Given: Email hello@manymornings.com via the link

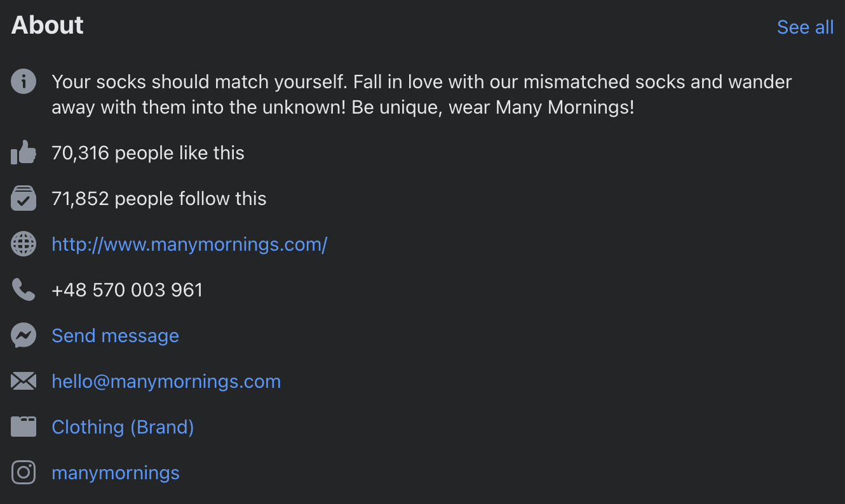Looking at the screenshot, I should (x=166, y=381).
